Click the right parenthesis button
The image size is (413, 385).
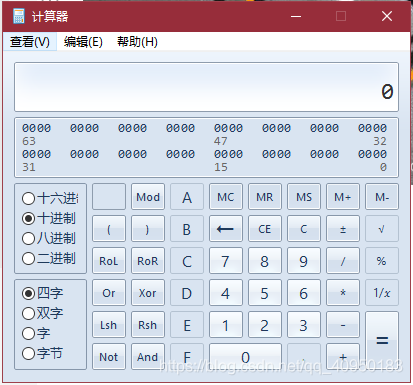(148, 229)
